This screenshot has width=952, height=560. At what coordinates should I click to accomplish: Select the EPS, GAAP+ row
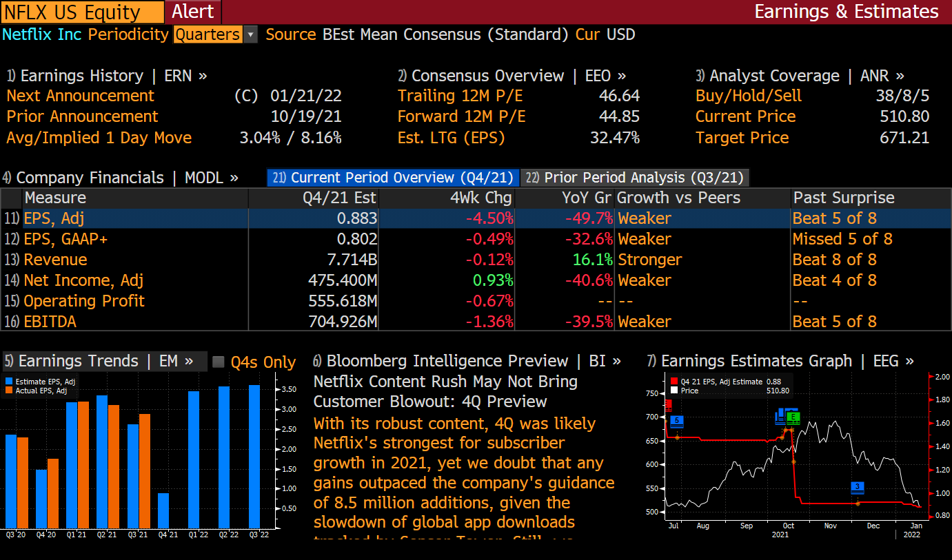(476, 239)
